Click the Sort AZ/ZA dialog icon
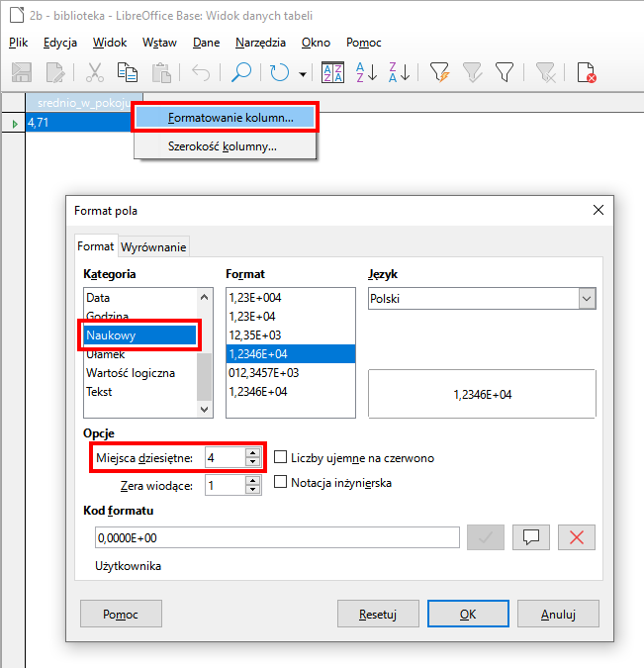Screen dimensions: 644x668 tap(332, 72)
